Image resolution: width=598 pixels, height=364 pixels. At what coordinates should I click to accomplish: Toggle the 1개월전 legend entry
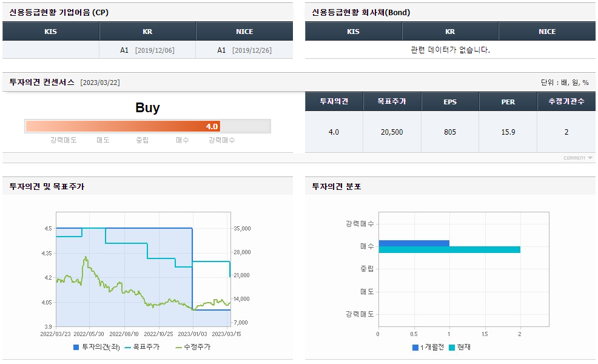(428, 347)
